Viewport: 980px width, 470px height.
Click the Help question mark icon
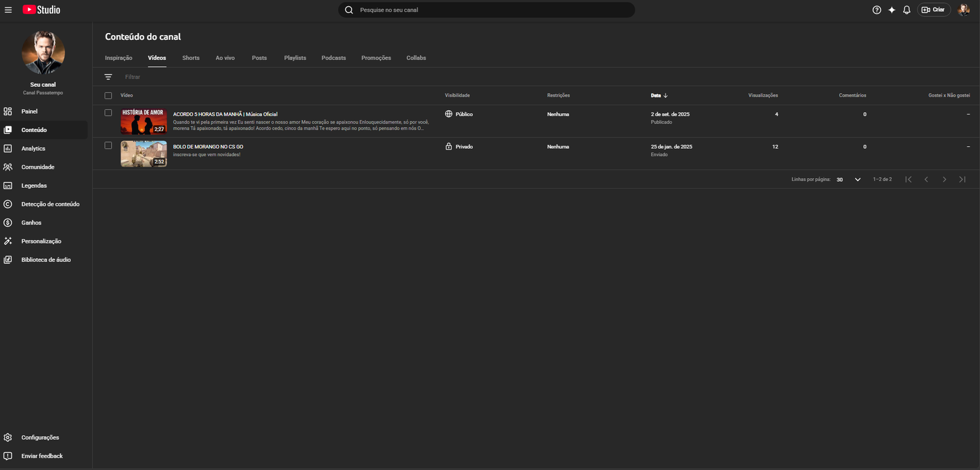click(876, 10)
